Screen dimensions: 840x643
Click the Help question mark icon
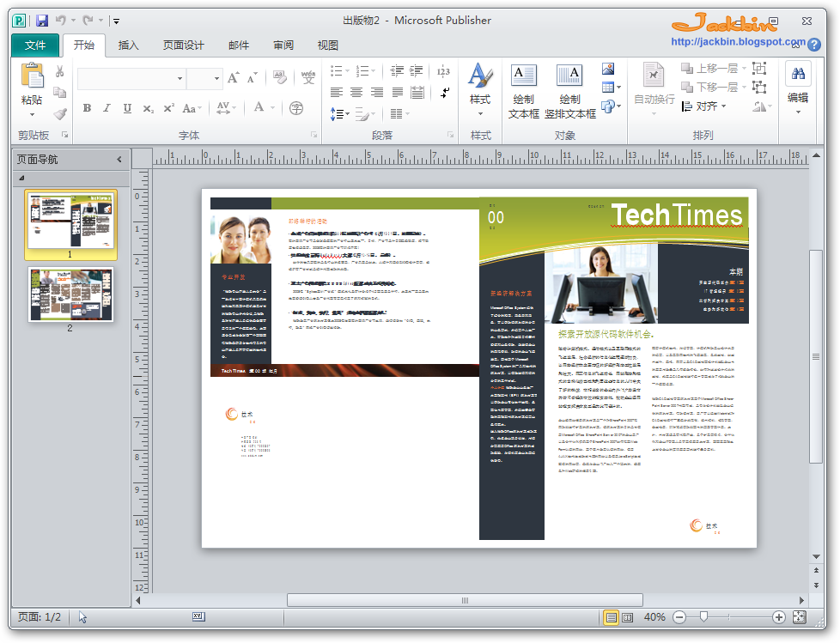(x=813, y=45)
